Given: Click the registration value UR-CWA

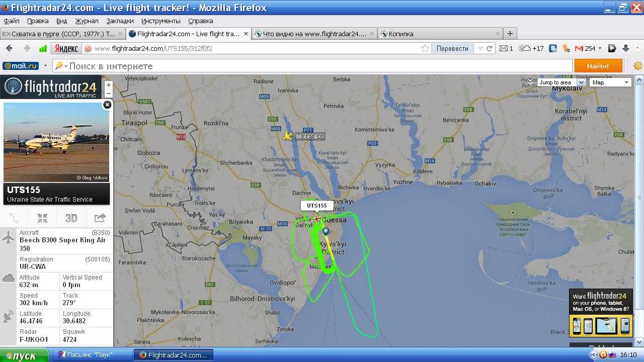Looking at the screenshot, I should [33, 266].
